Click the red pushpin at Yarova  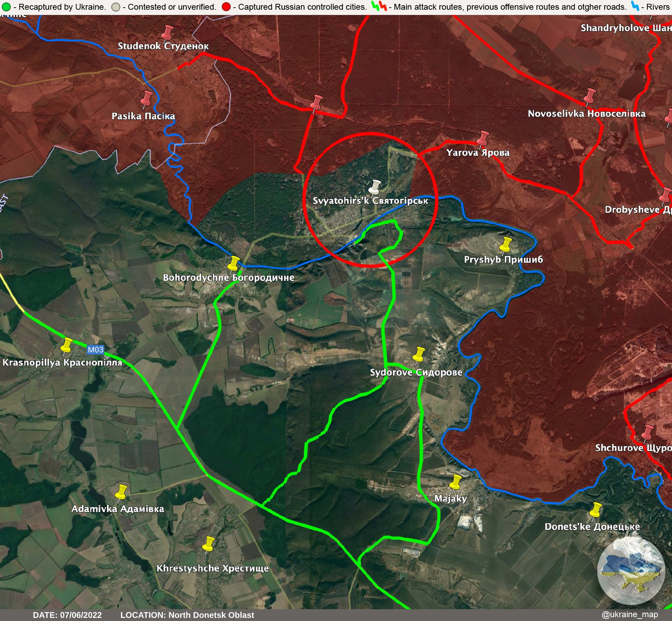[483, 138]
